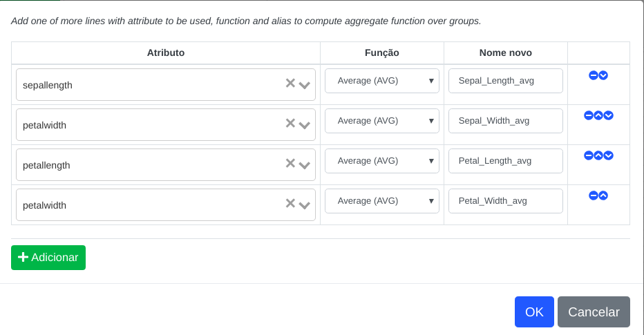Open the petallength attribute dropdown chevron
The image size is (644, 335).
click(x=304, y=166)
